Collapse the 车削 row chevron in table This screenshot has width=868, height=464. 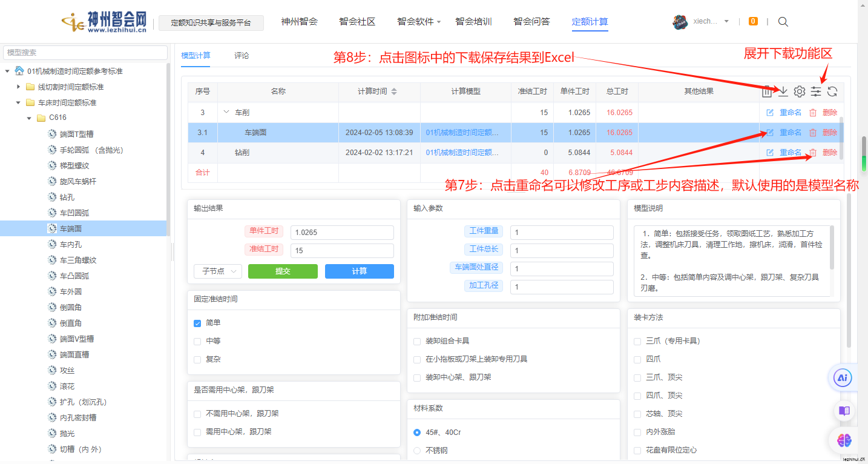(227, 112)
